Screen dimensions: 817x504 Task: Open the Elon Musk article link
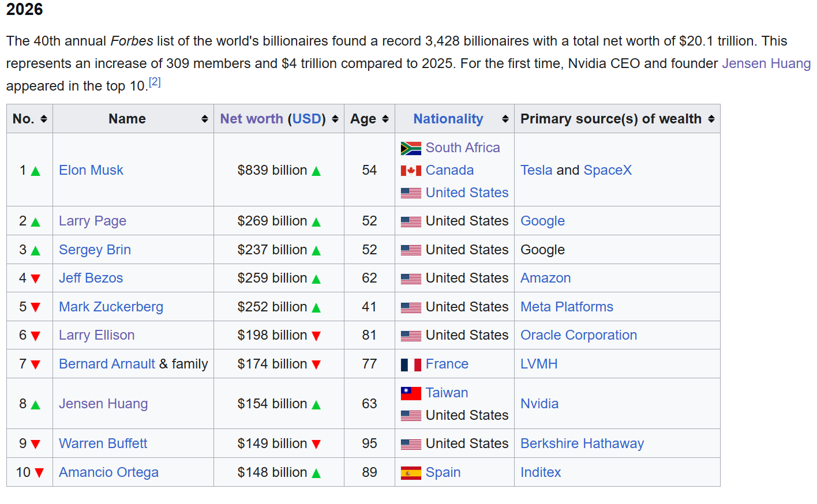91,170
